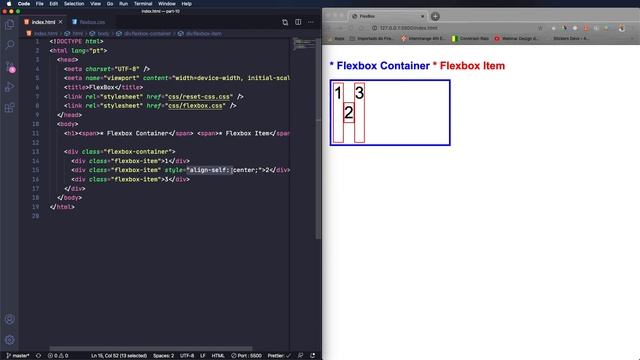Click the Prettier status item
Image resolution: width=640 pixels, height=360 pixels.
[279, 356]
